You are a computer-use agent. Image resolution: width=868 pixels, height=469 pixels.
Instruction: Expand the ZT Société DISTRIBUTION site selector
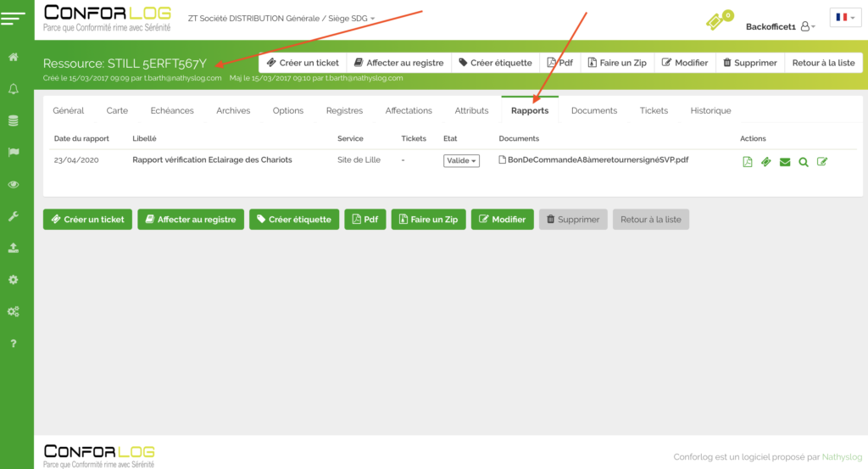[x=281, y=18]
